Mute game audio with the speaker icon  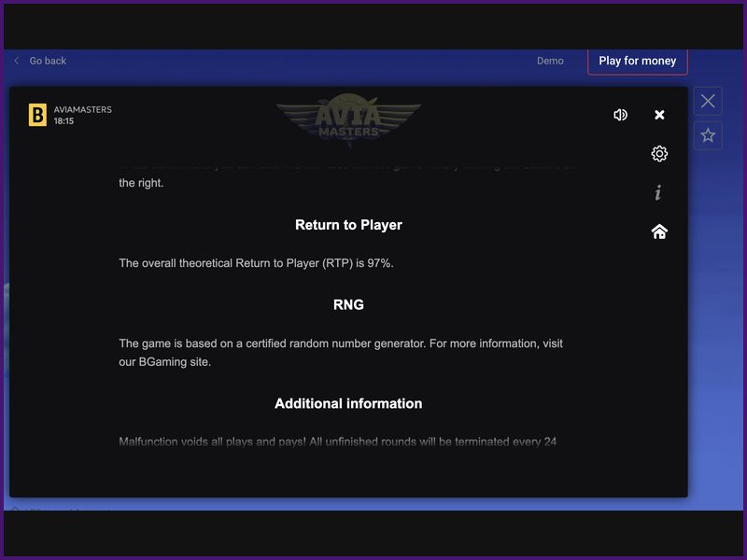620,114
